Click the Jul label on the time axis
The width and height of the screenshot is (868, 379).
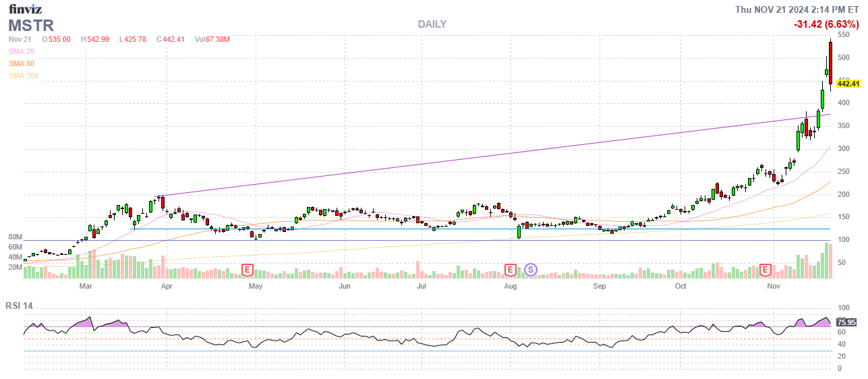(x=422, y=286)
